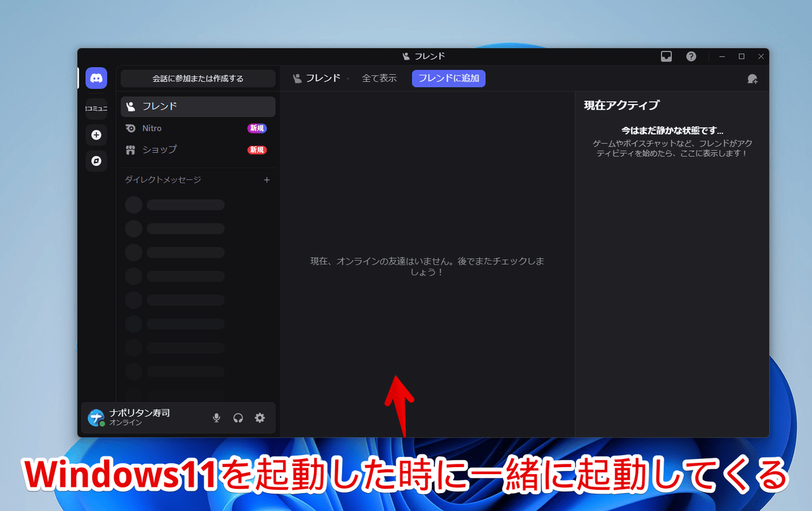The height and width of the screenshot is (511, 812).
Task: Maximize the Discord window
Action: (x=741, y=56)
